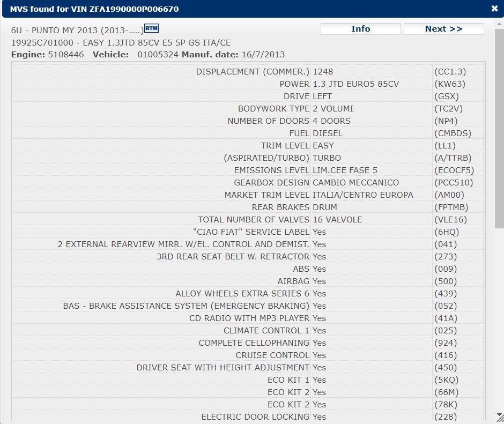Click code (FPTMB)

451,207
